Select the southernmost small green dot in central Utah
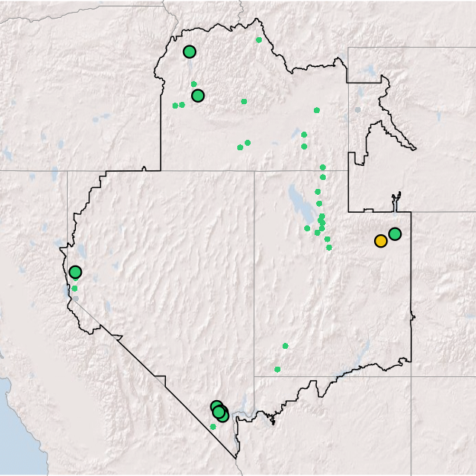Viewport: 476px width, 476px height. click(x=277, y=369)
